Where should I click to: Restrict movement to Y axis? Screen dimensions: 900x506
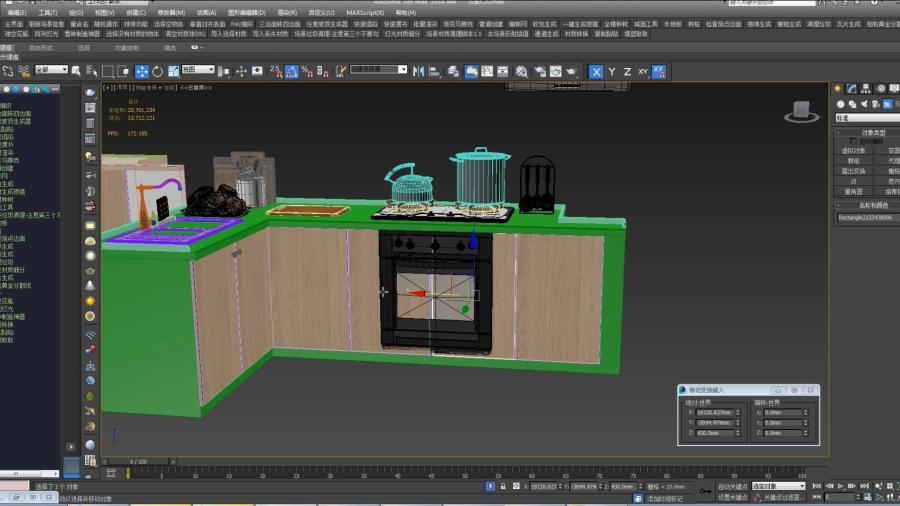click(x=612, y=72)
